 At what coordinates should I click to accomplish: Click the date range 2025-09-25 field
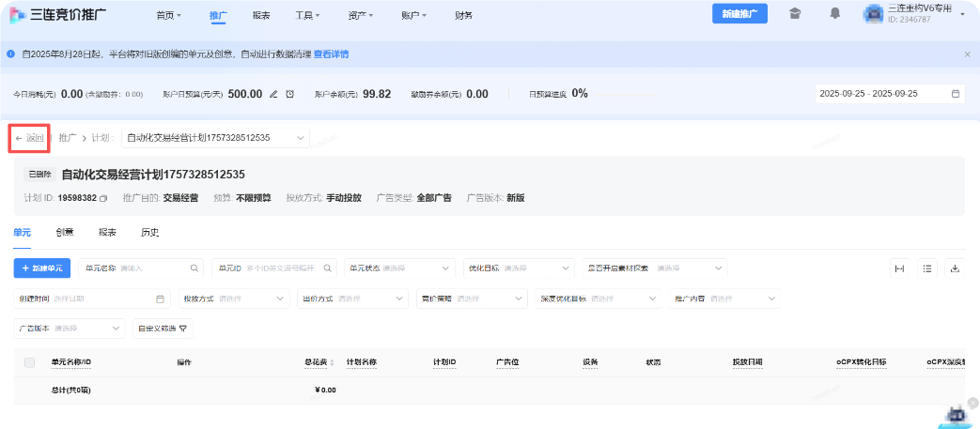[x=890, y=94]
